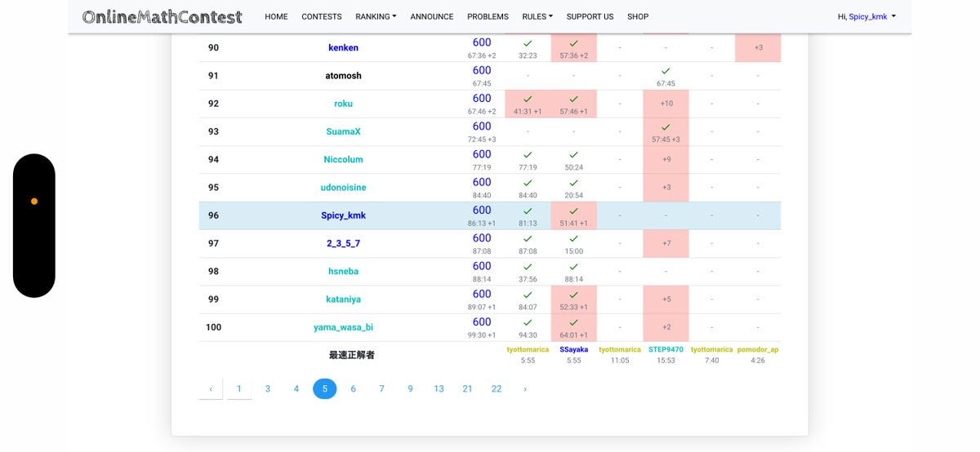Click the OnlineMathContest logo
Viewport: 980px width, 452px height.
tap(163, 16)
